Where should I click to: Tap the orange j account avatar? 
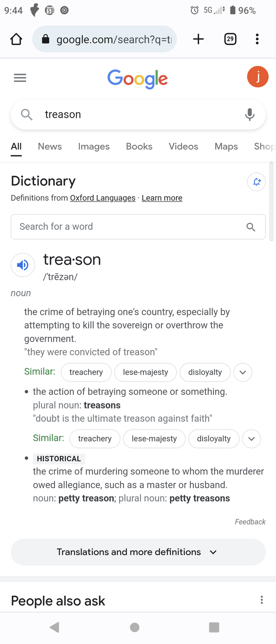pyautogui.click(x=257, y=76)
